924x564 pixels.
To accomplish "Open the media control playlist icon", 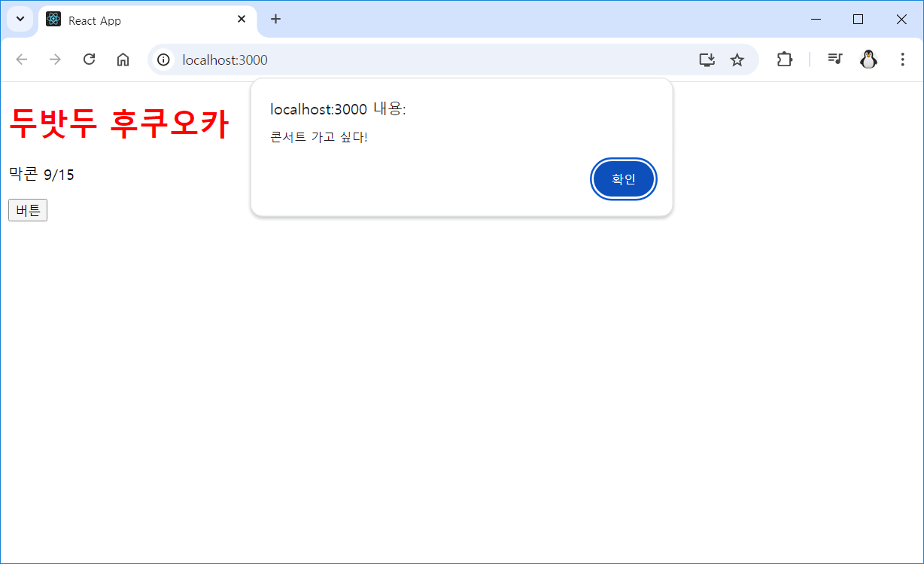I will tap(834, 59).
